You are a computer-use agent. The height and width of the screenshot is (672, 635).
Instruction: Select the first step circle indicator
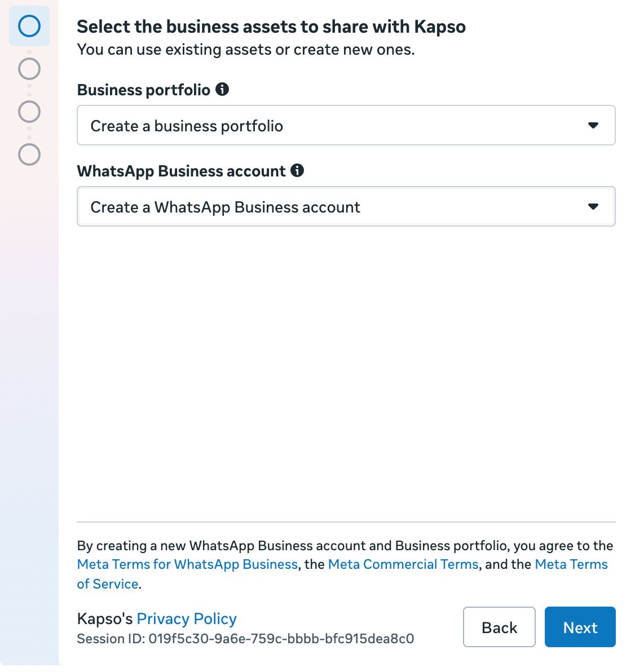click(x=29, y=26)
